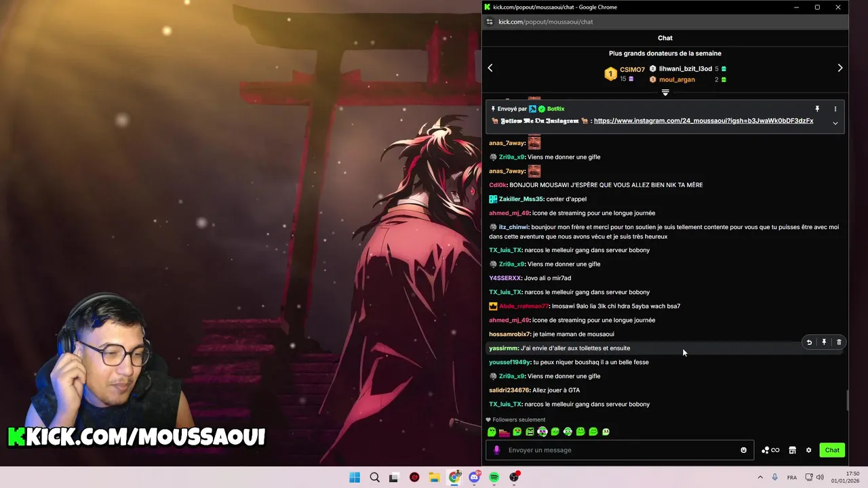This screenshot has width=868, height=488.
Task: Click username itz_chinwi in chat
Action: (513, 227)
